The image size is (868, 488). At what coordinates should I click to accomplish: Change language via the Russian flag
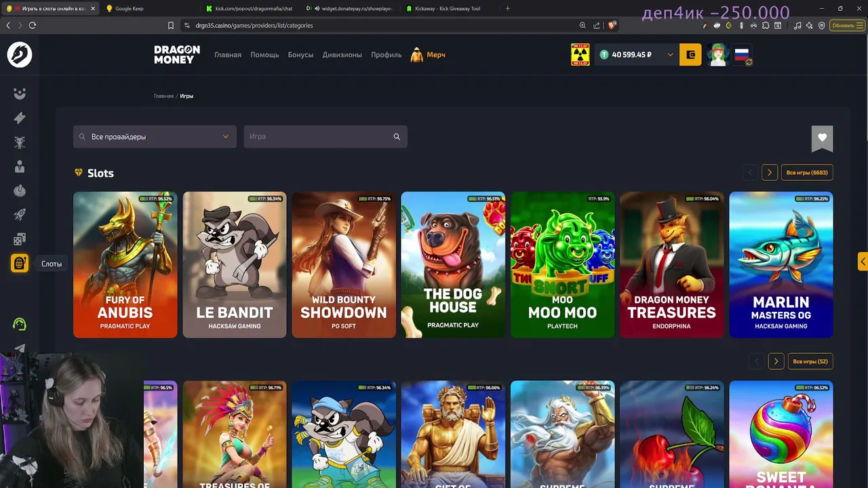tap(743, 55)
